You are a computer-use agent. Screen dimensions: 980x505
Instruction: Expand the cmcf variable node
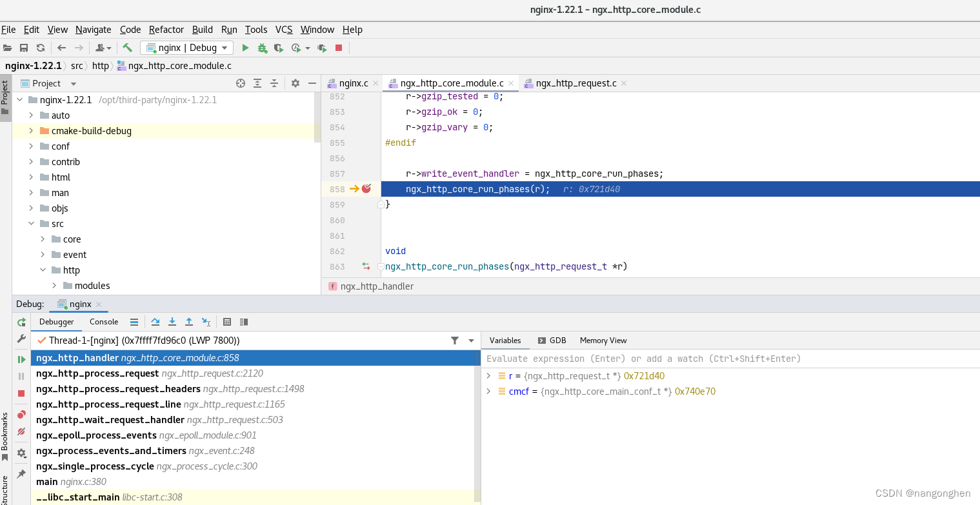coord(488,391)
